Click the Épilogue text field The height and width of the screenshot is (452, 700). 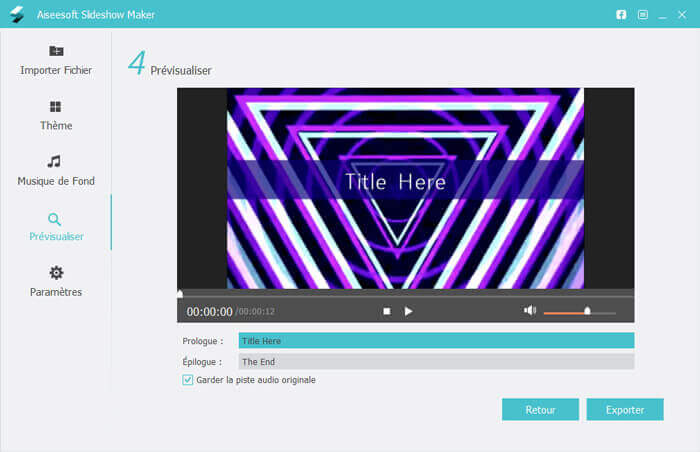436,362
